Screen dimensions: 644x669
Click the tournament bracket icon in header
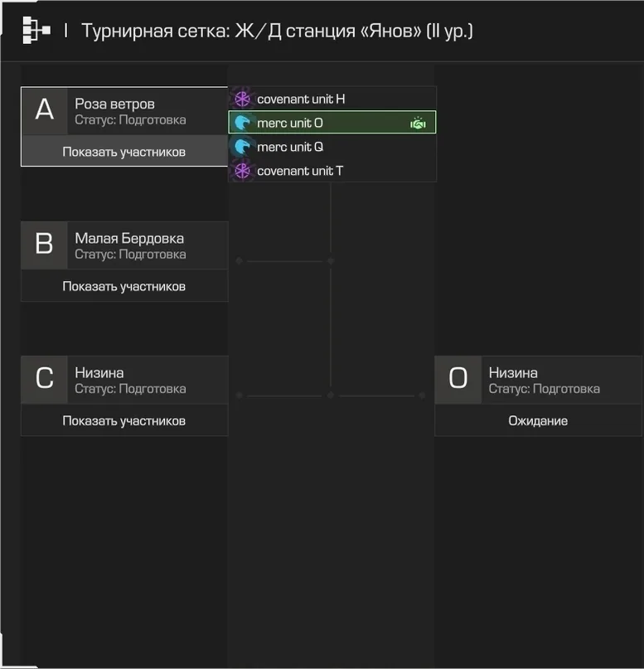click(x=36, y=31)
